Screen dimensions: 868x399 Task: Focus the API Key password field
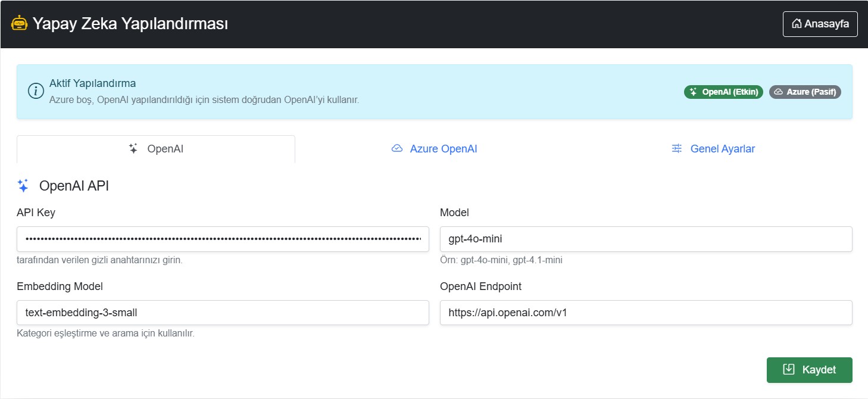223,239
